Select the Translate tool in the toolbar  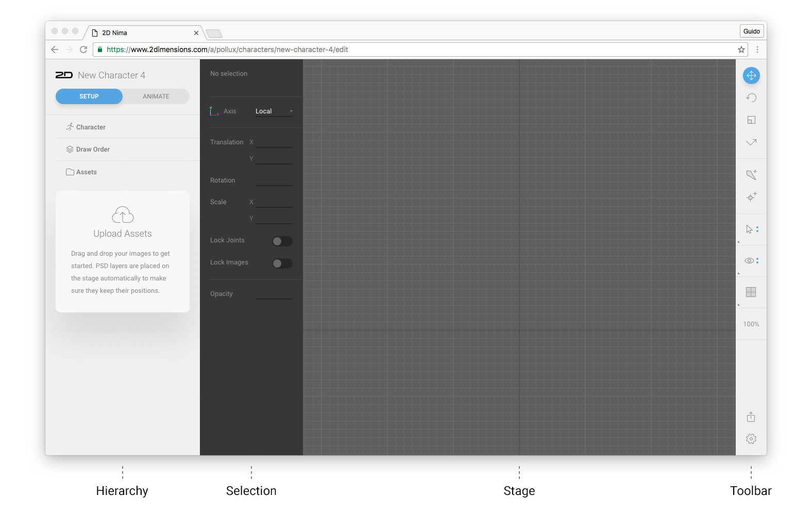tap(751, 76)
